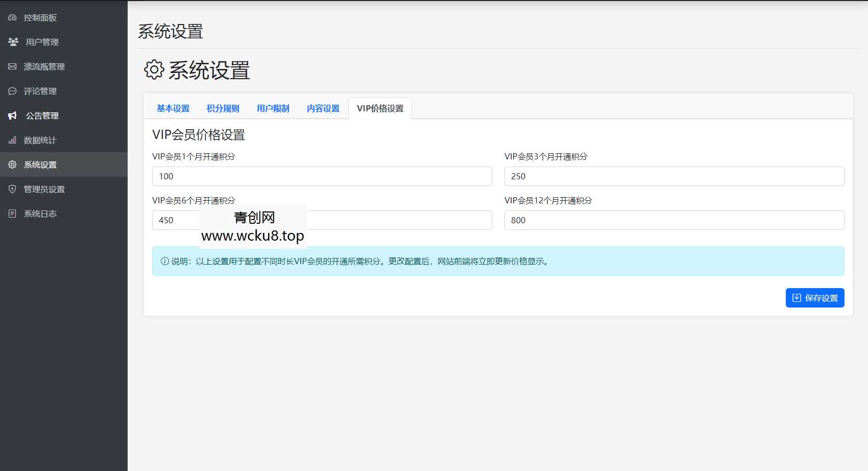Open the 公告管理 announcement megaphone icon

pos(12,115)
